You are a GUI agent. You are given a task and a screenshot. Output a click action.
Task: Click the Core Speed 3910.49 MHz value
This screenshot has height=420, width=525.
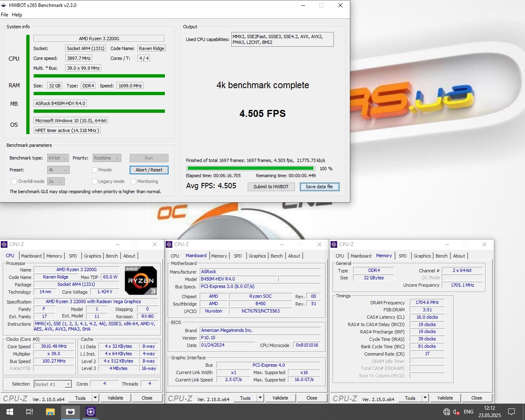pyautogui.click(x=54, y=346)
